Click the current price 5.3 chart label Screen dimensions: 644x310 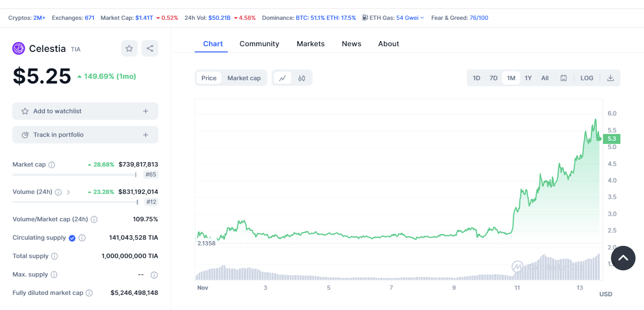pyautogui.click(x=611, y=139)
